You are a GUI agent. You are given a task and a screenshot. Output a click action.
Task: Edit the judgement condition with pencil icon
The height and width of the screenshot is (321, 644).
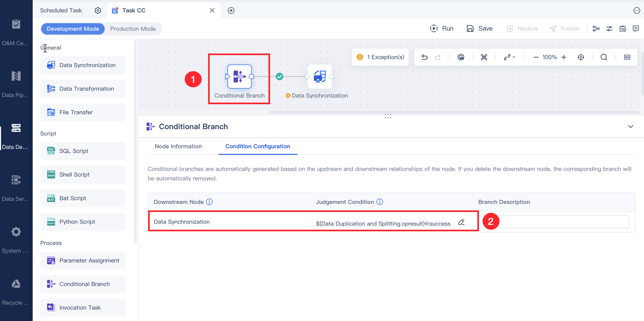pyautogui.click(x=461, y=222)
